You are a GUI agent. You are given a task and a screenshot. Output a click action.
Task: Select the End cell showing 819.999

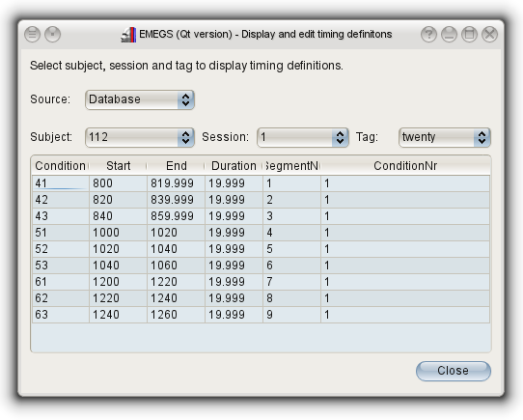176,183
